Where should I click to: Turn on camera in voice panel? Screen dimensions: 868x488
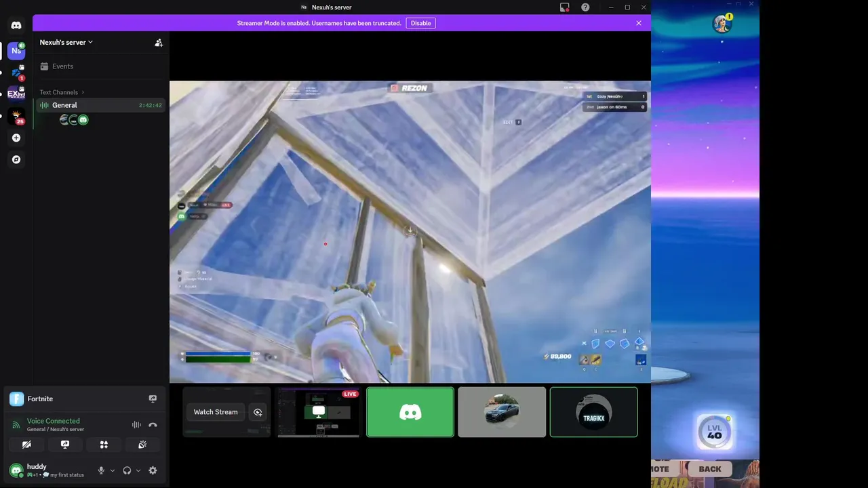click(x=26, y=445)
